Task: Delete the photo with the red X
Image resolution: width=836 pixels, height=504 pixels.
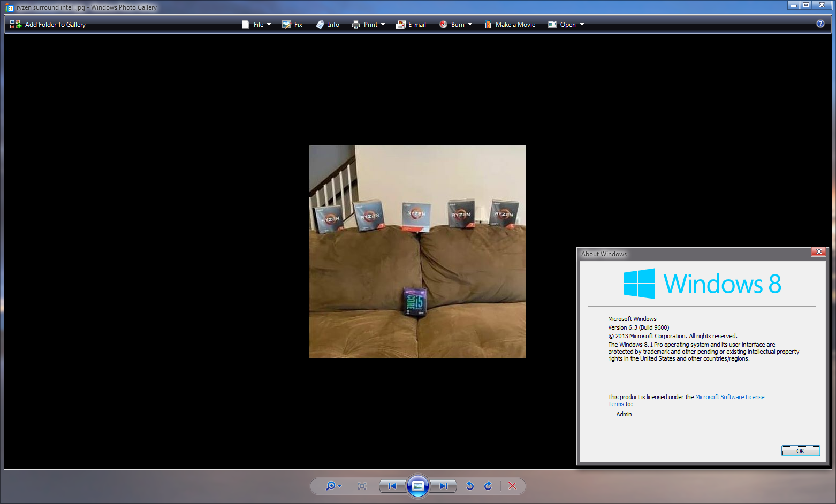Action: pyautogui.click(x=512, y=486)
